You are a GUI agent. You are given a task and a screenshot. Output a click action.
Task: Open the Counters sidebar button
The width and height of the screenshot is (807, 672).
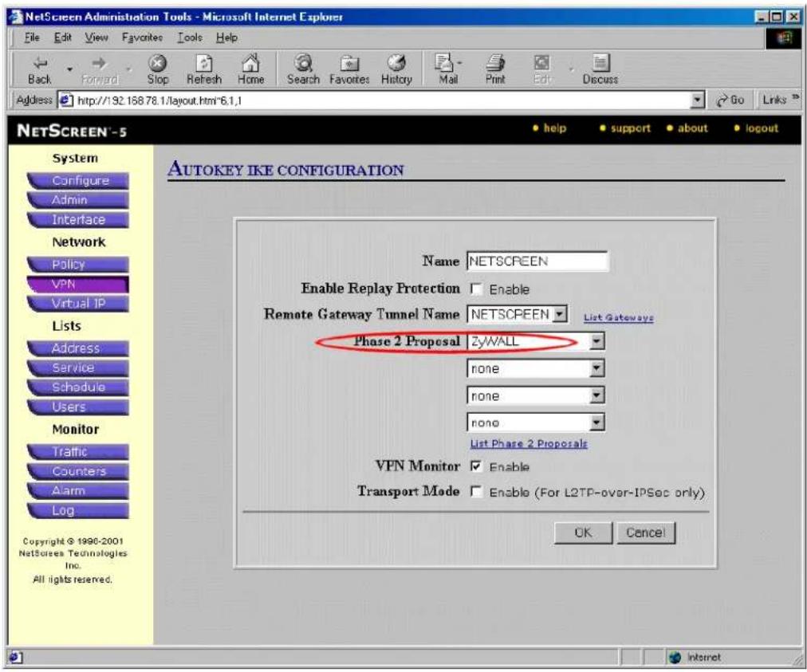[x=78, y=471]
